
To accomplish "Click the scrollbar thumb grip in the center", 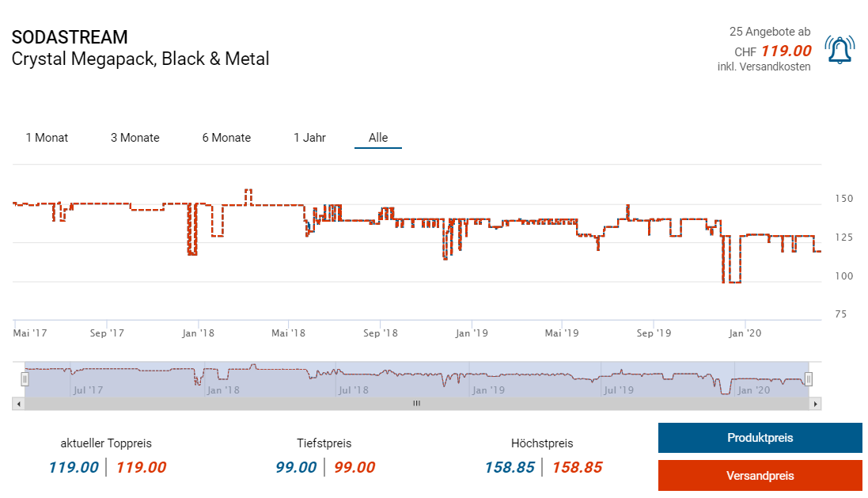I will click(x=416, y=404).
